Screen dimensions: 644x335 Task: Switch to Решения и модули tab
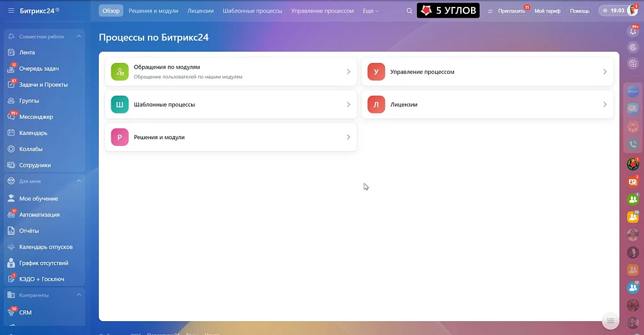[153, 11]
